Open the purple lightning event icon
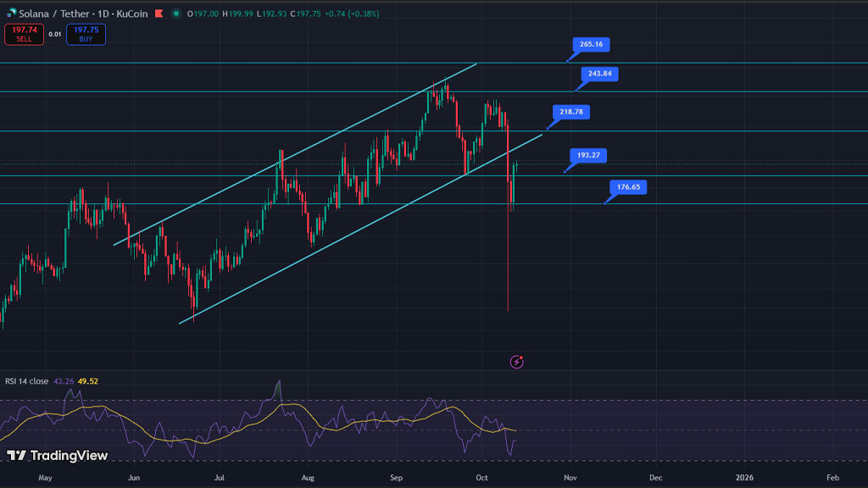Image resolution: width=868 pixels, height=488 pixels. pyautogui.click(x=517, y=362)
